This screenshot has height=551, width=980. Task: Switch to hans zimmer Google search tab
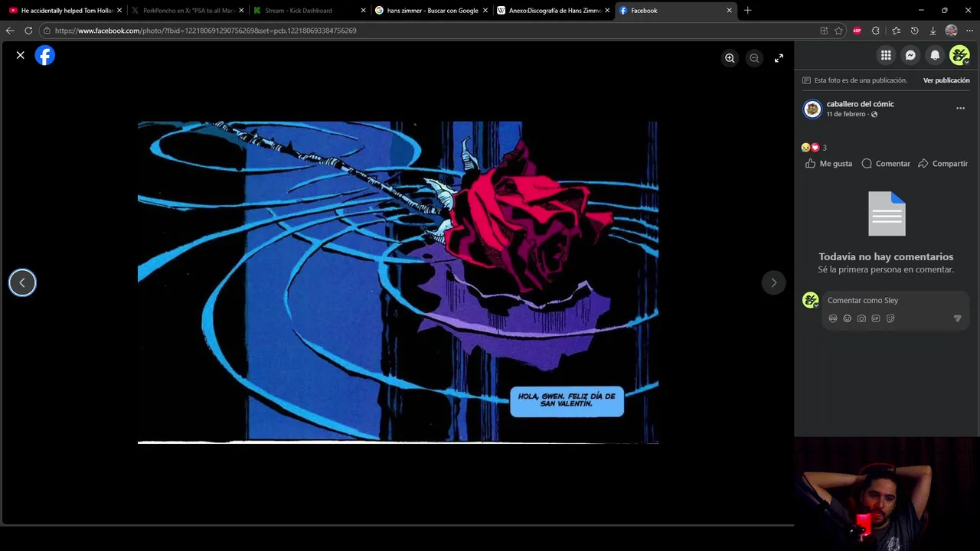click(x=430, y=11)
